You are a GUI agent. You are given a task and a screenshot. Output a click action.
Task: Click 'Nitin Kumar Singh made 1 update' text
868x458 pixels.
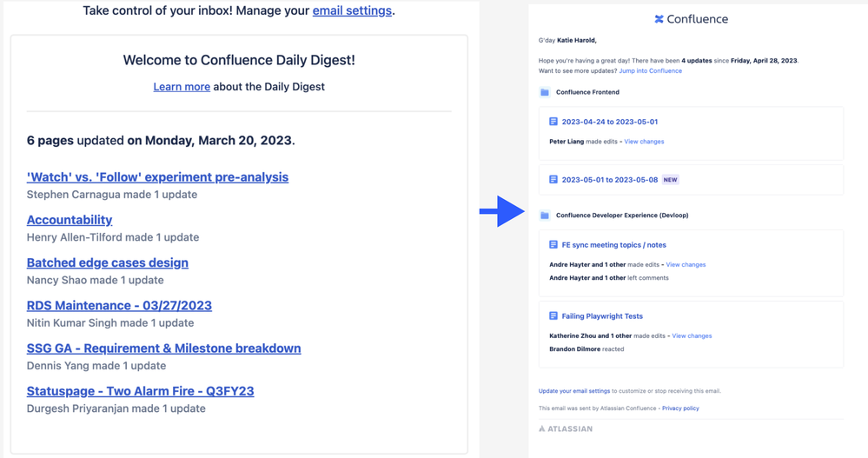(110, 322)
